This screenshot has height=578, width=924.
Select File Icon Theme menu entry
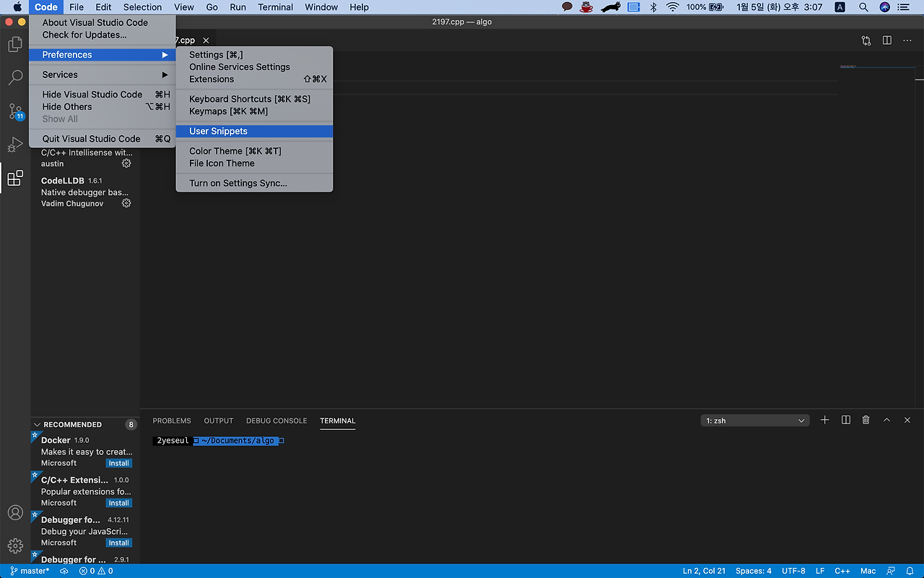coord(254,163)
